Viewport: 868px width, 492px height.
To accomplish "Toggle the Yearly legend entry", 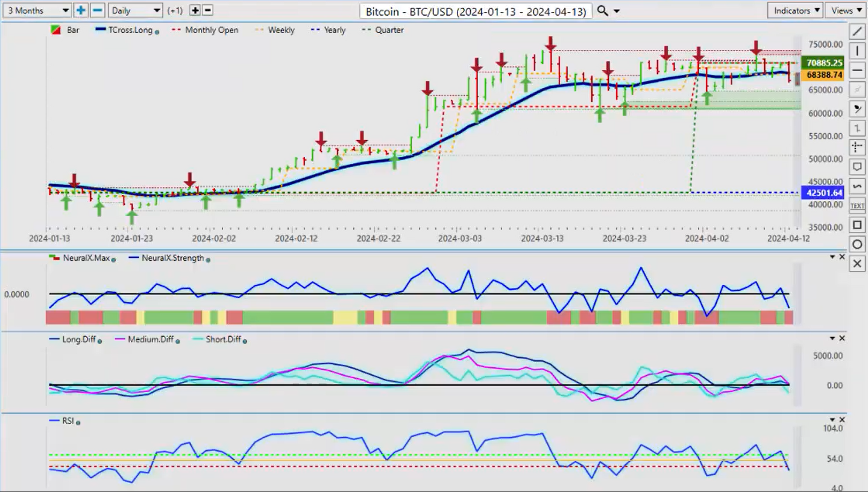I will click(x=329, y=30).
